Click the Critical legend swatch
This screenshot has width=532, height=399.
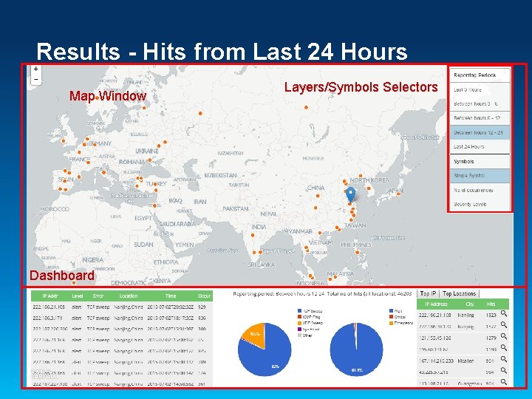391,317
